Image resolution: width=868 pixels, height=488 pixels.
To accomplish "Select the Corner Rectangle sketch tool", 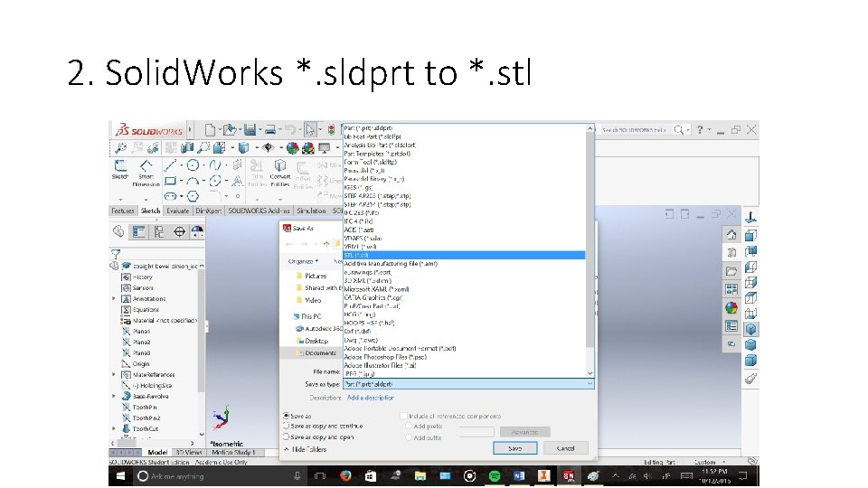I will pyautogui.click(x=171, y=181).
